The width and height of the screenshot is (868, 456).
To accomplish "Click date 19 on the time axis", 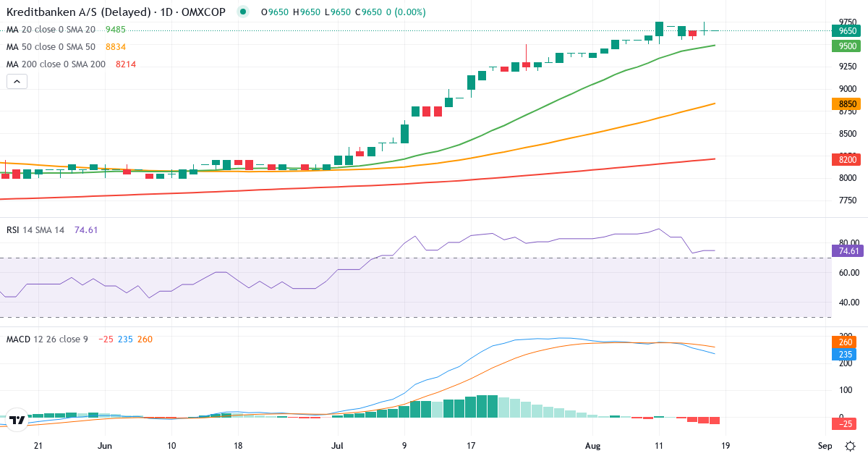I will coord(725,445).
